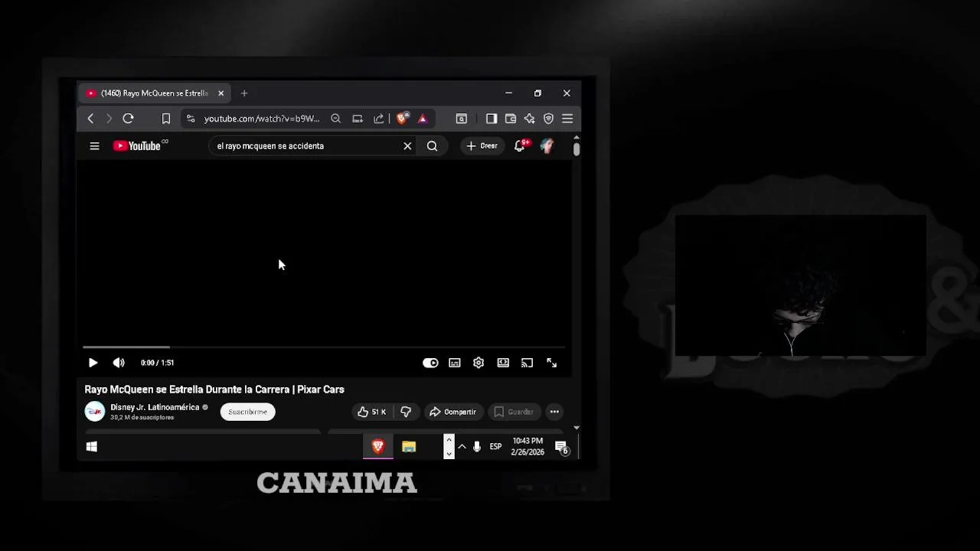980x551 pixels.
Task: Bookmark this page icon
Action: (x=165, y=119)
